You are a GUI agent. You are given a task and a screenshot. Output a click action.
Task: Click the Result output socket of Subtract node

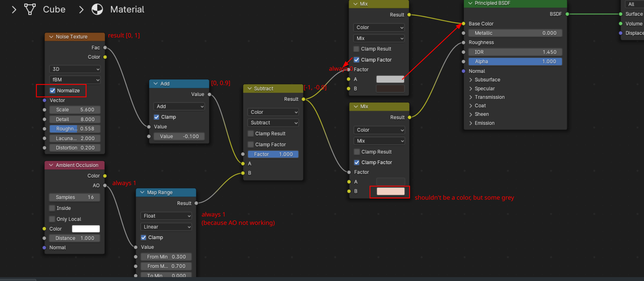(x=303, y=99)
